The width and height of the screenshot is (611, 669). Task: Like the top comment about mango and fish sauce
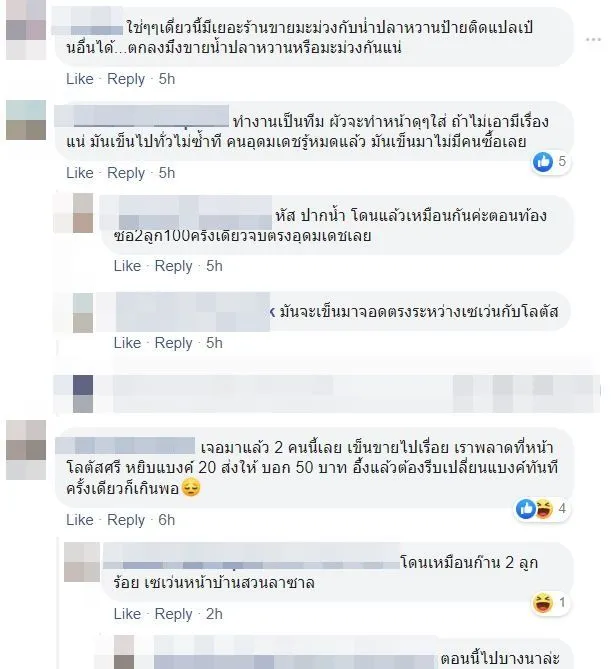[x=80, y=79]
